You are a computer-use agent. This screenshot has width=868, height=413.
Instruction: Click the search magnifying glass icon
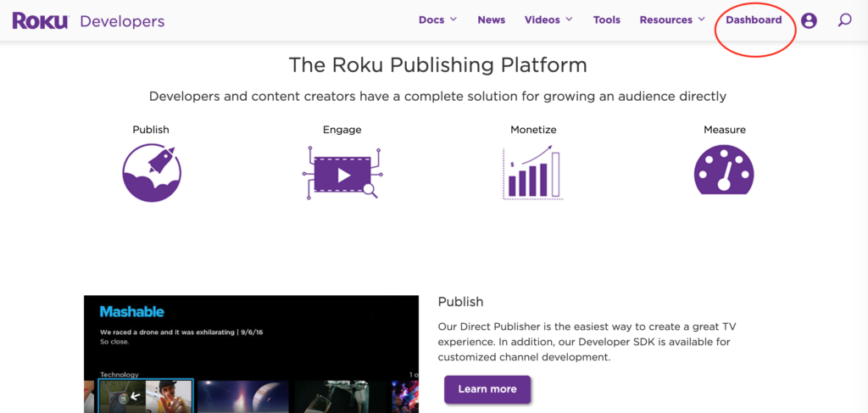pos(844,20)
